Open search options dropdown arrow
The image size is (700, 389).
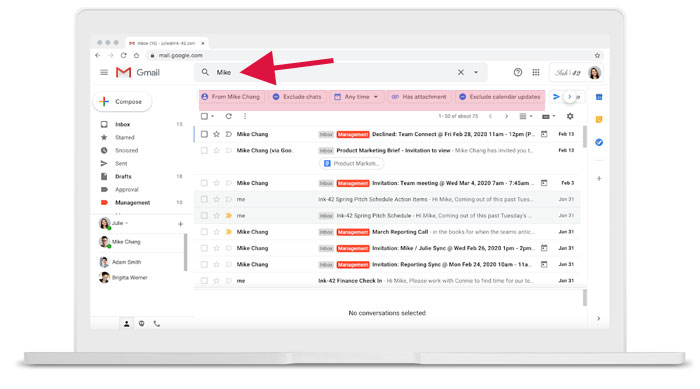tap(476, 72)
